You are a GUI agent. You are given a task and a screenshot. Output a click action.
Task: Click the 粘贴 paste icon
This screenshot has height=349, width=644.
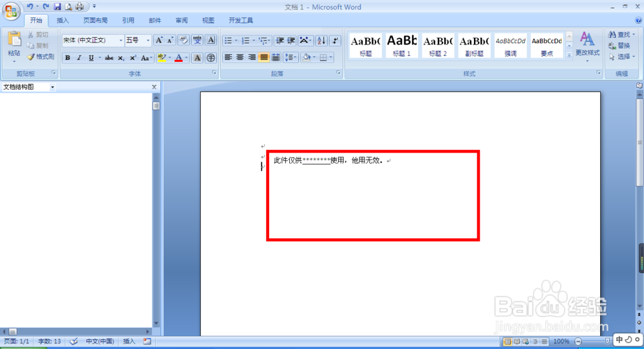14,39
